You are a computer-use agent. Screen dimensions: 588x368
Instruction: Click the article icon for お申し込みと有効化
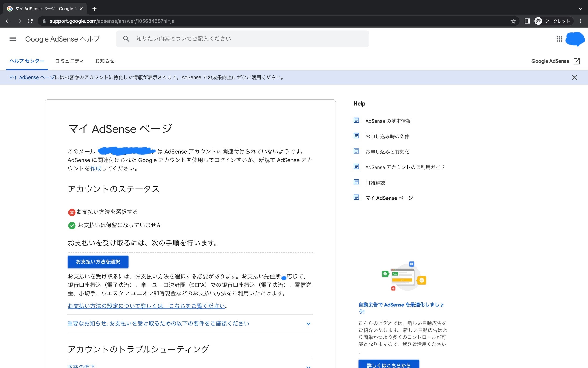(x=356, y=151)
